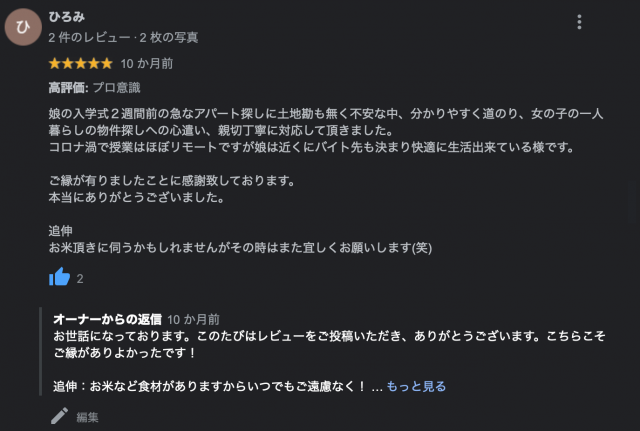Screen dimensions: 640x431
Task: Click the 編集 edit reply button
Action: pyautogui.click(x=87, y=417)
